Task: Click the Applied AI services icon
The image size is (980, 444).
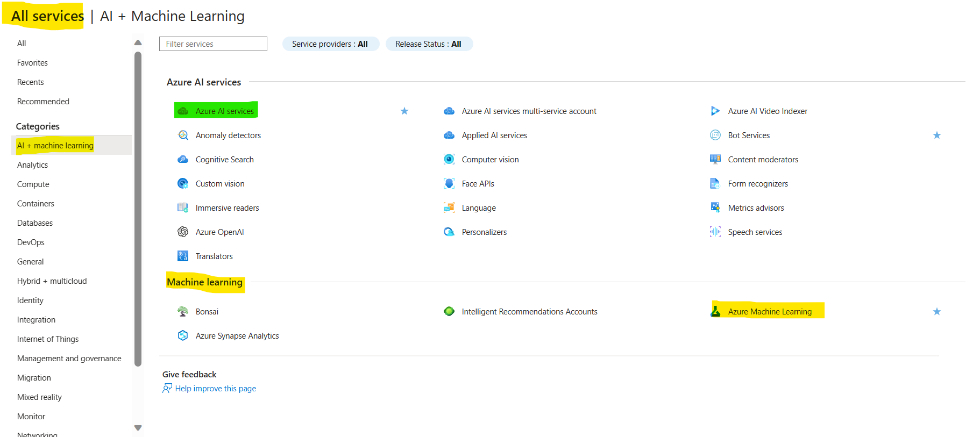Action: (x=449, y=135)
